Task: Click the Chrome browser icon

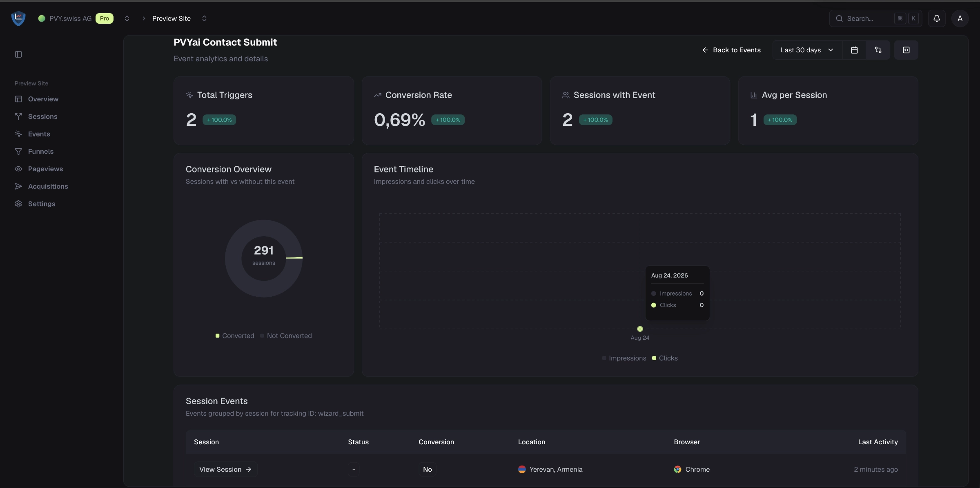Action: pyautogui.click(x=677, y=469)
